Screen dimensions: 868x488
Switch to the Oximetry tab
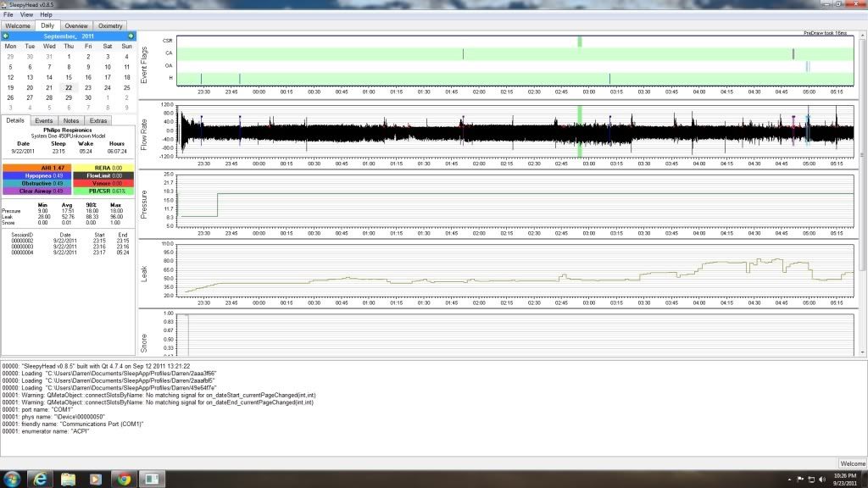pyautogui.click(x=109, y=26)
